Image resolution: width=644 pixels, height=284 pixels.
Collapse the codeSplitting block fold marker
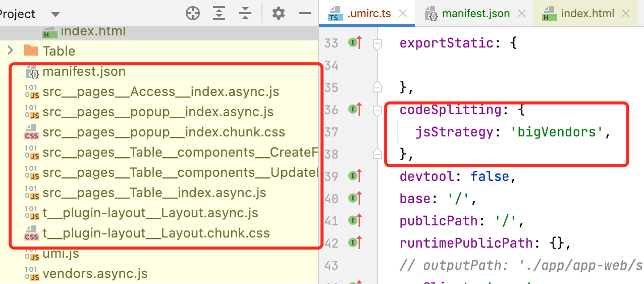coord(377,111)
